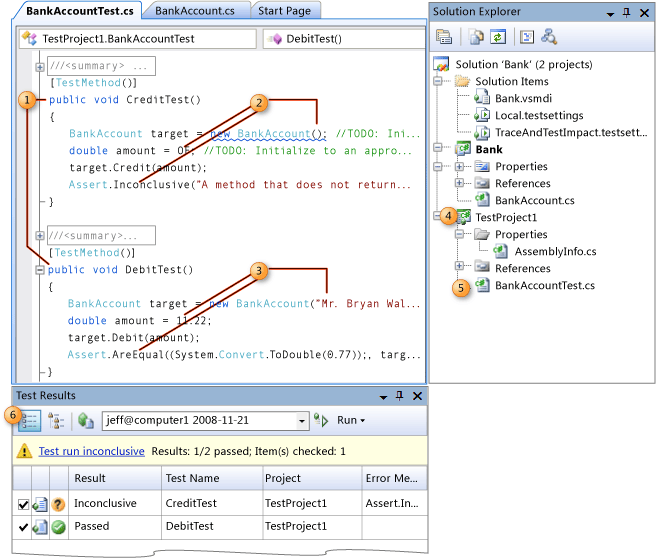Image resolution: width=656 pixels, height=558 pixels.
Task: Open Solution Explorer window options arrow
Action: tap(610, 14)
